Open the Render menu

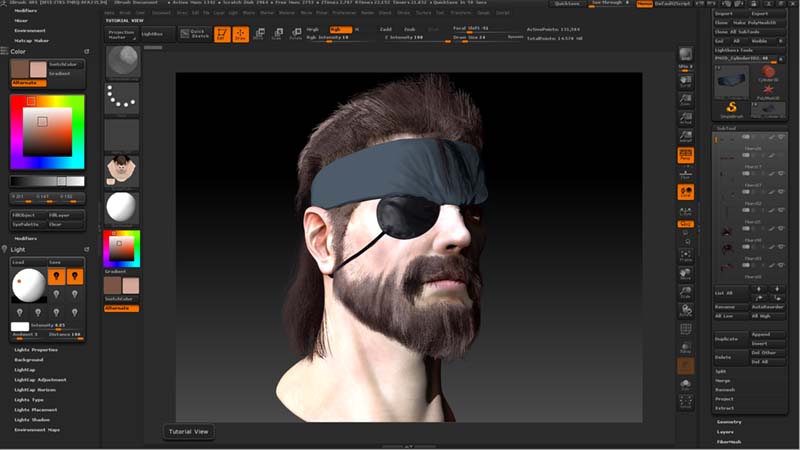(367, 13)
